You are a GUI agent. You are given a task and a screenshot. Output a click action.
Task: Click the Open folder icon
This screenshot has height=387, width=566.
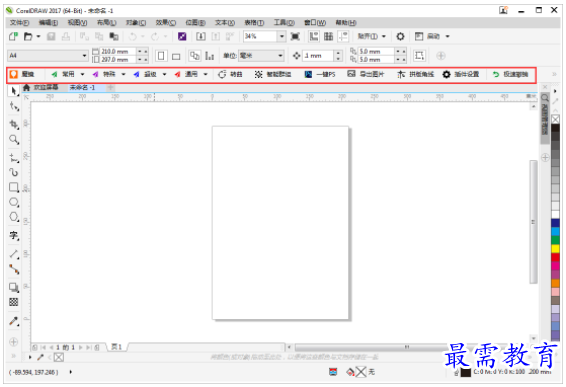click(x=28, y=36)
